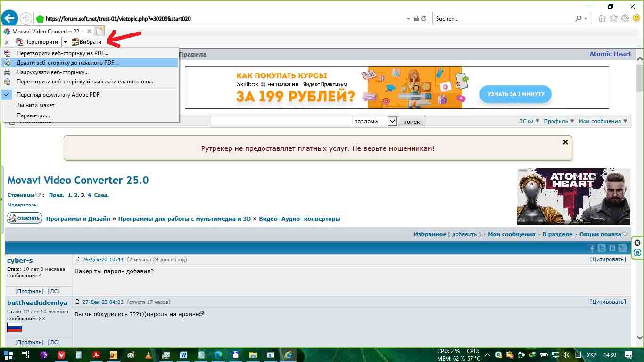The image size is (644, 362).
Task: Click the Перетворити PDF toolbar button
Action: click(37, 42)
